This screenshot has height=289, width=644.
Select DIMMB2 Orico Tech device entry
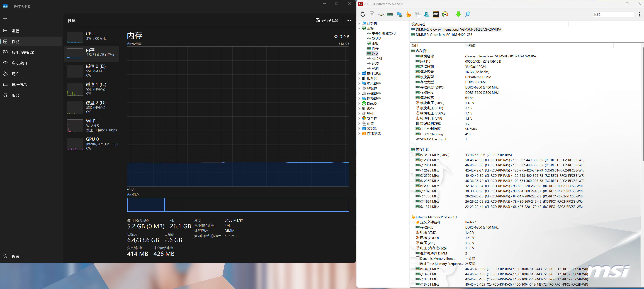444,35
